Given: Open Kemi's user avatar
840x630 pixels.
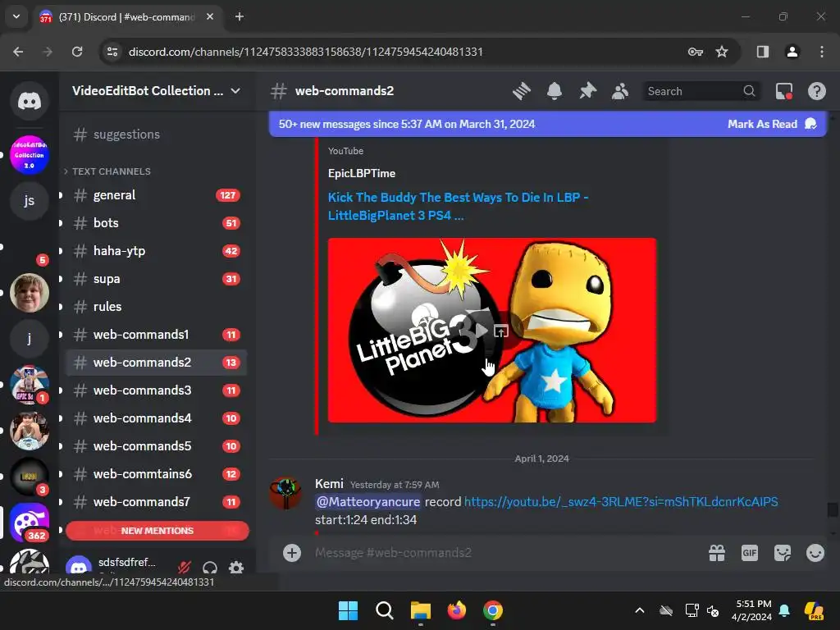Looking at the screenshot, I should [x=285, y=493].
